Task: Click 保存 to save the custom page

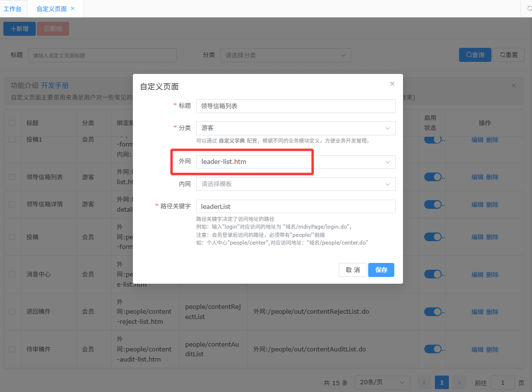Action: 381,270
